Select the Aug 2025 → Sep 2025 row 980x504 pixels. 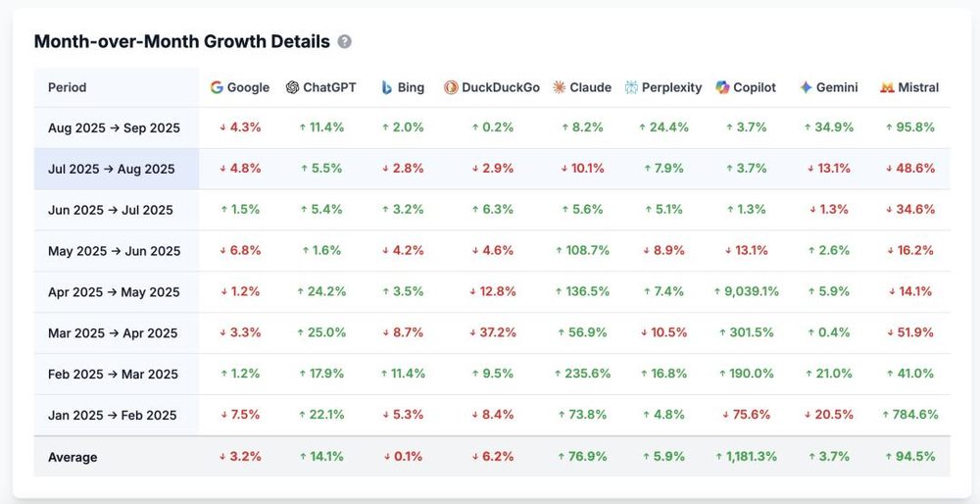[x=114, y=128]
